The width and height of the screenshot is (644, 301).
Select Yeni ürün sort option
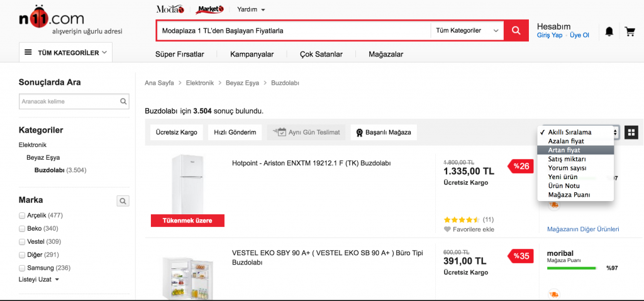click(x=575, y=177)
